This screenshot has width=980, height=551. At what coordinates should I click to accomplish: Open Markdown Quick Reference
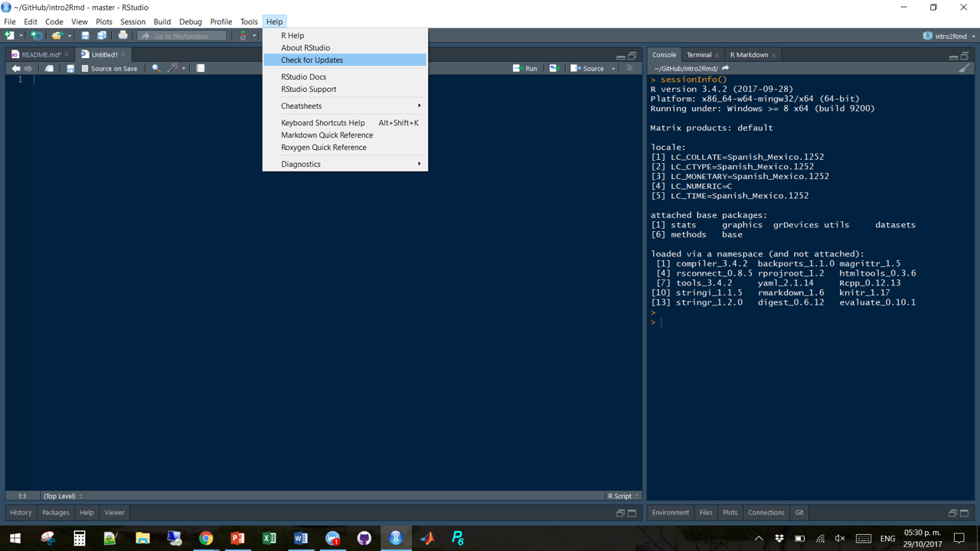click(x=345, y=135)
